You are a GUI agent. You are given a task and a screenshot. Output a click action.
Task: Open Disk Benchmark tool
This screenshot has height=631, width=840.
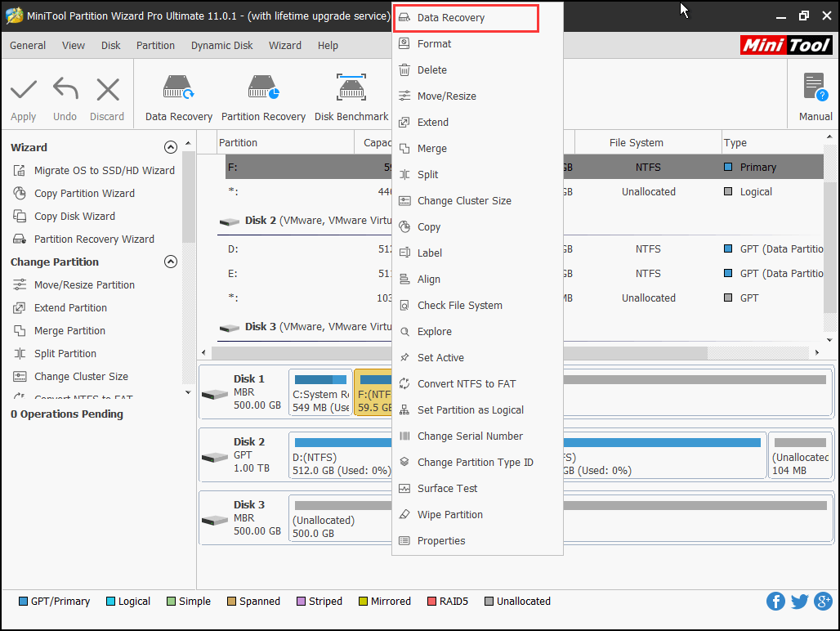point(351,98)
